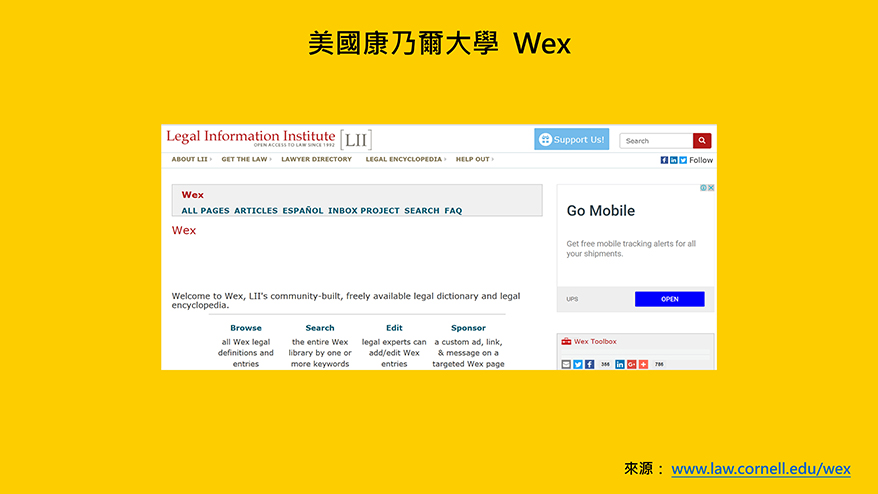The image size is (878, 494).
Task: Select the INBOX PROJECT tab
Action: pyautogui.click(x=363, y=211)
